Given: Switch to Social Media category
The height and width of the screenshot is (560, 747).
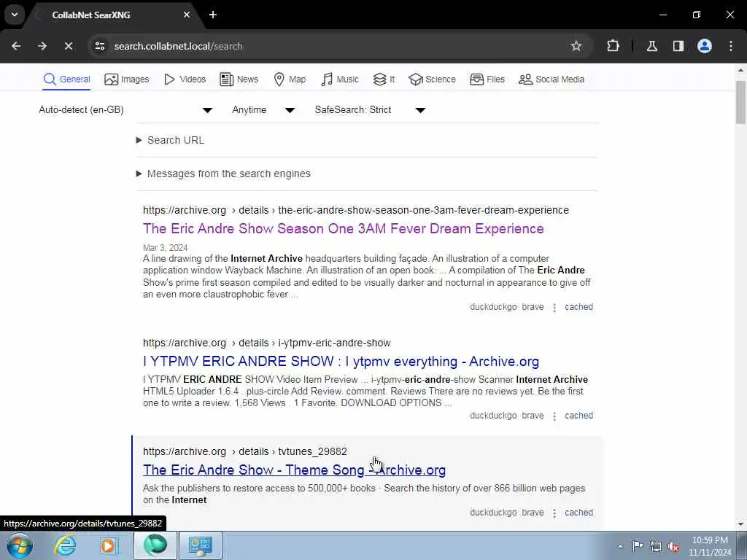Looking at the screenshot, I should (x=551, y=79).
